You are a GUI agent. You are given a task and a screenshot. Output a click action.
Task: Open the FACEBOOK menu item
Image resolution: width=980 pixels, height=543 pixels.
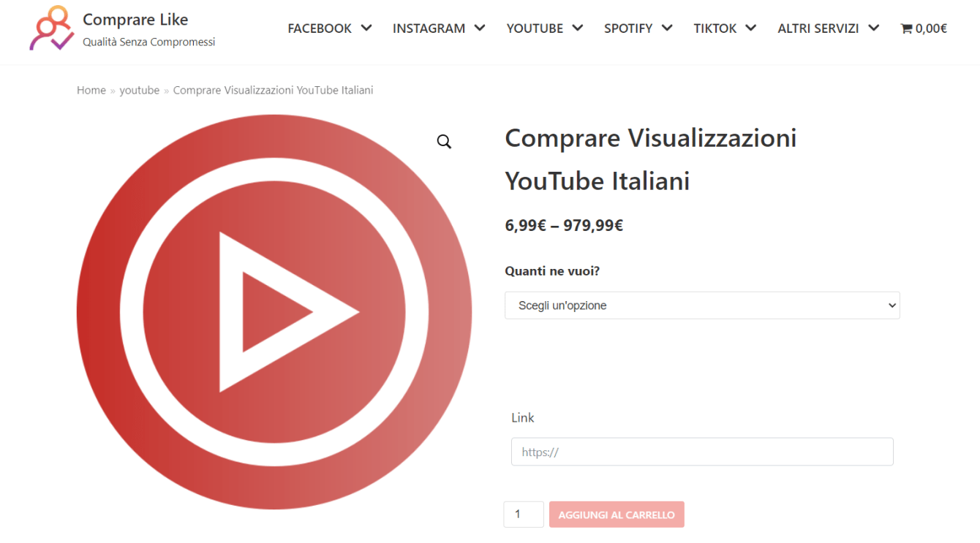(x=320, y=29)
